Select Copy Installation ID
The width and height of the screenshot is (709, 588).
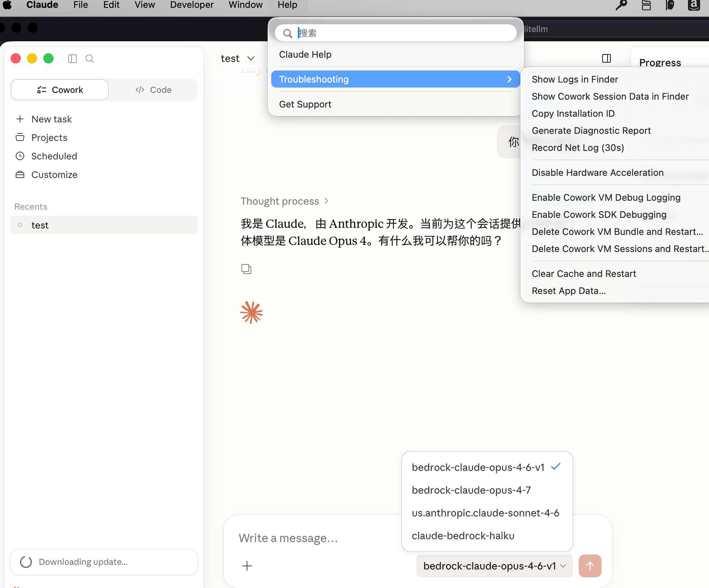point(573,114)
